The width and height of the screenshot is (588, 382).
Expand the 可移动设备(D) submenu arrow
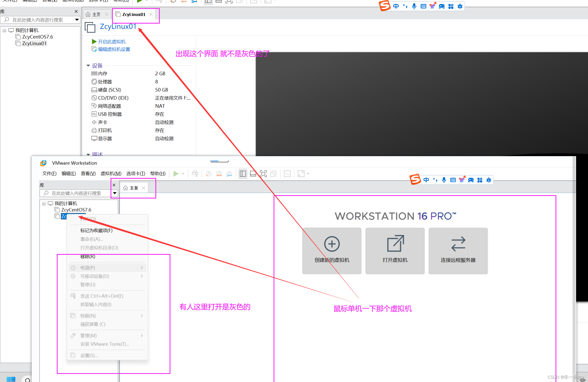tap(142, 276)
